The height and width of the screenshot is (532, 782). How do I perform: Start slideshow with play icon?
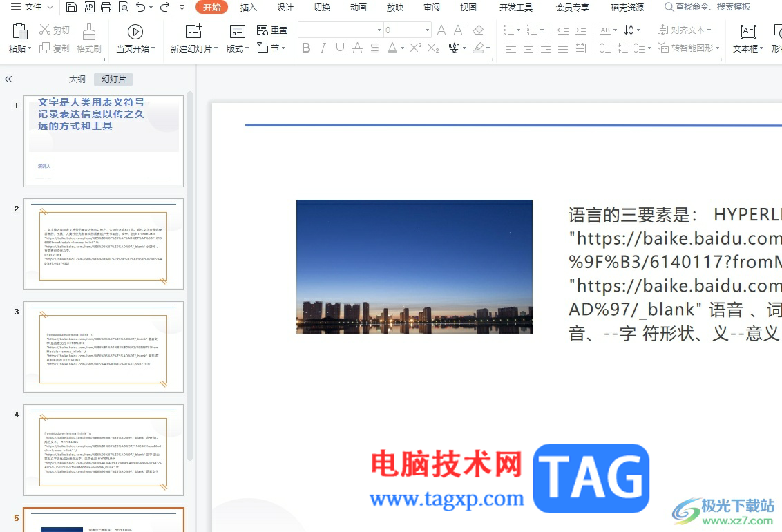click(x=135, y=32)
